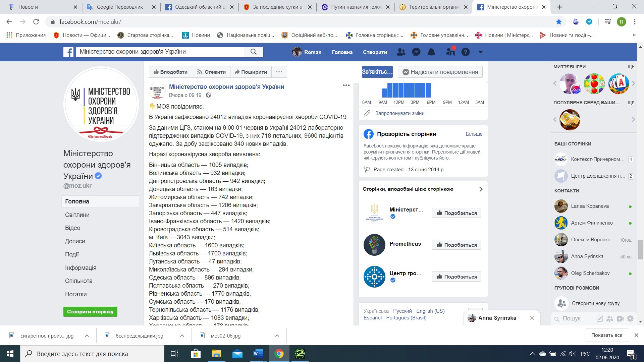Image resolution: width=644 pixels, height=362 pixels.
Task: Bookmark star icon in address bar
Action: [x=559, y=22]
